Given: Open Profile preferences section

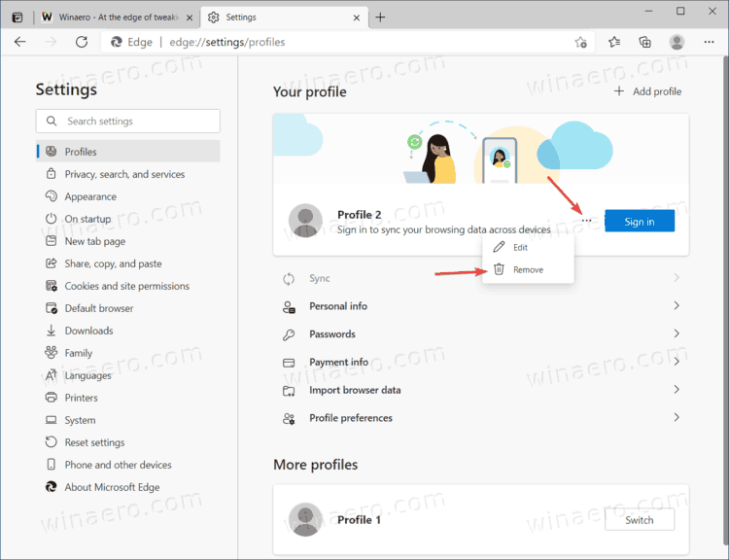Looking at the screenshot, I should [351, 418].
